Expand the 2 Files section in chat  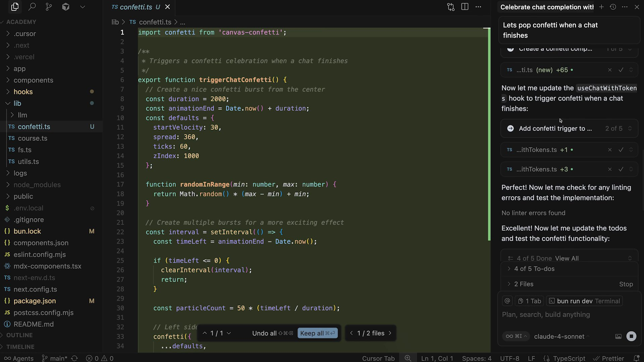tap(524, 284)
